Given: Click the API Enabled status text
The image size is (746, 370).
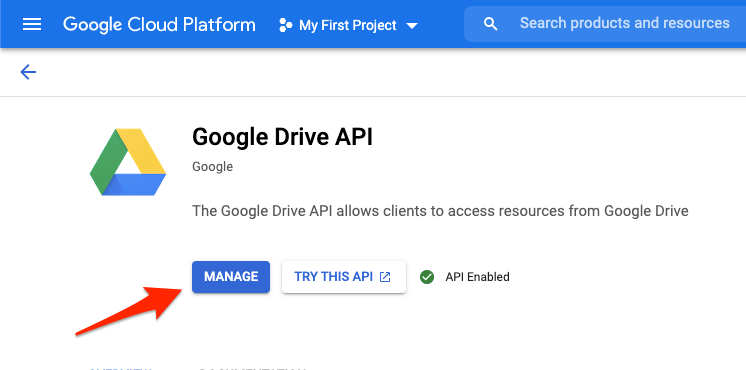Looking at the screenshot, I should point(477,277).
